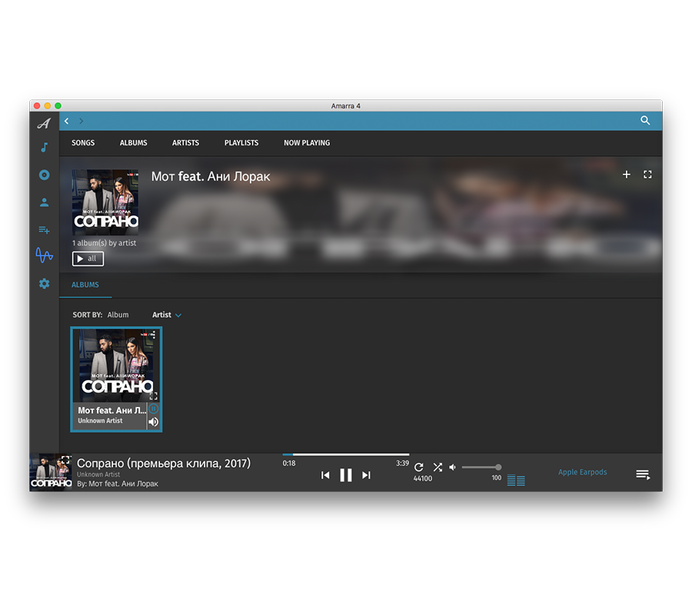The image size is (692, 616).
Task: Mute audio with player bar speaker icon
Action: pos(452,467)
